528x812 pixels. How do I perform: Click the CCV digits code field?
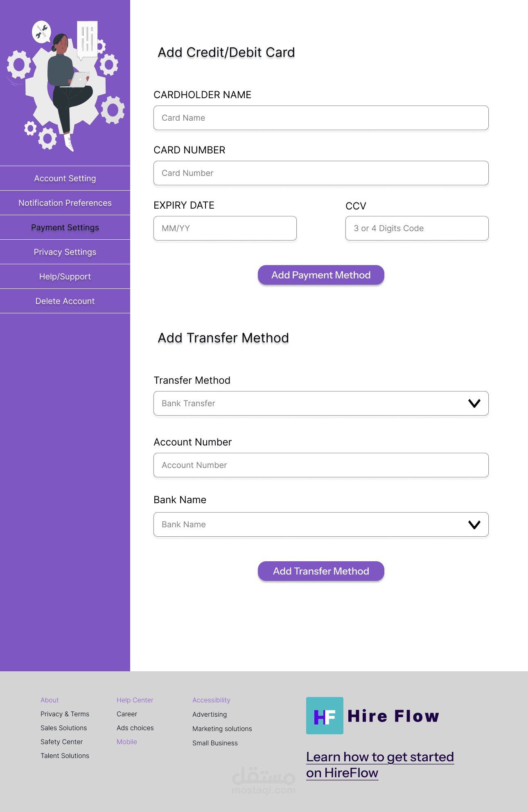417,228
